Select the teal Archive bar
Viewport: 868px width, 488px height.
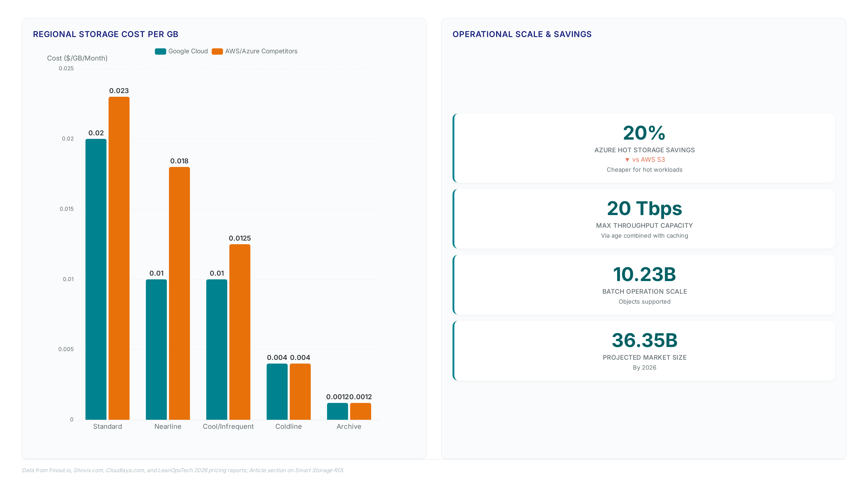[337, 411]
